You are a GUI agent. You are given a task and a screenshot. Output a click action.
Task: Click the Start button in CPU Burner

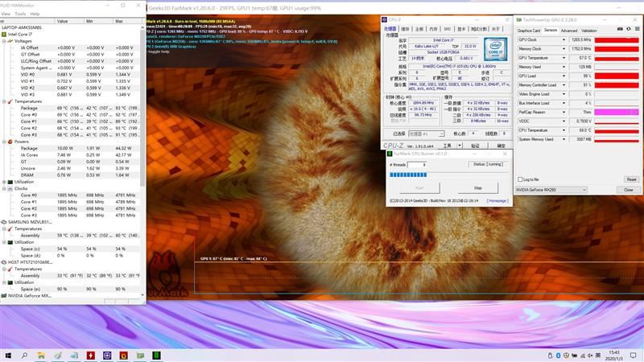(x=419, y=188)
